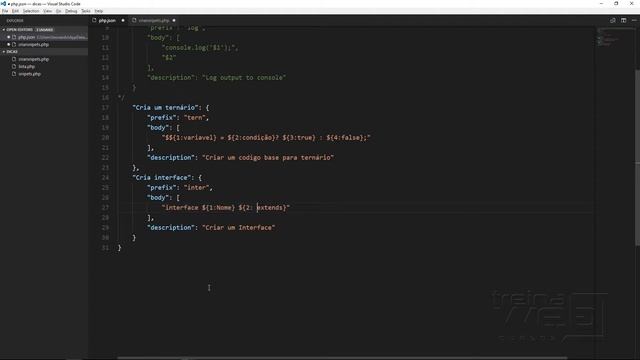Click the "Cria um ternário" key text
The width and height of the screenshot is (640, 360).
coord(166,108)
